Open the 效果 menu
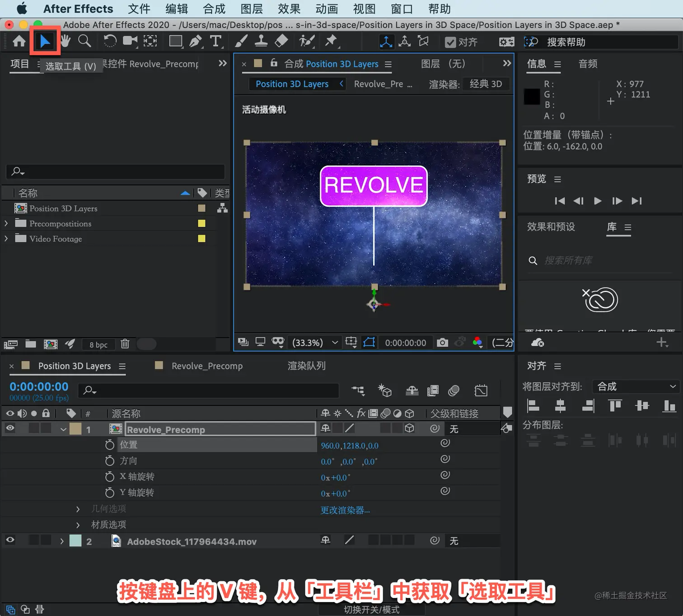683x616 pixels. coord(289,9)
